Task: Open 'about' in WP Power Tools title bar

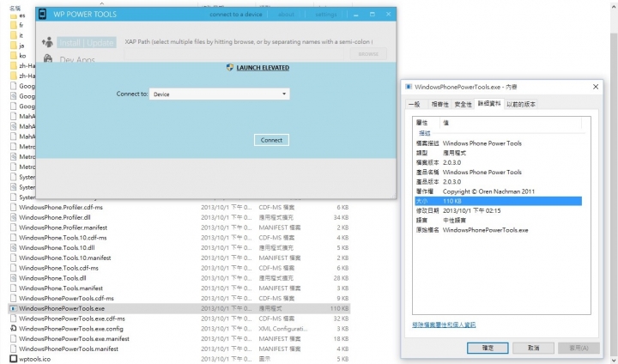Action: coord(286,15)
